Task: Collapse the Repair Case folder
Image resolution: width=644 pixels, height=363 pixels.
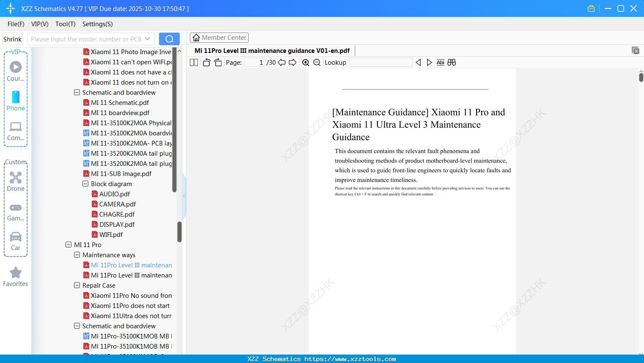Action: click(77, 285)
